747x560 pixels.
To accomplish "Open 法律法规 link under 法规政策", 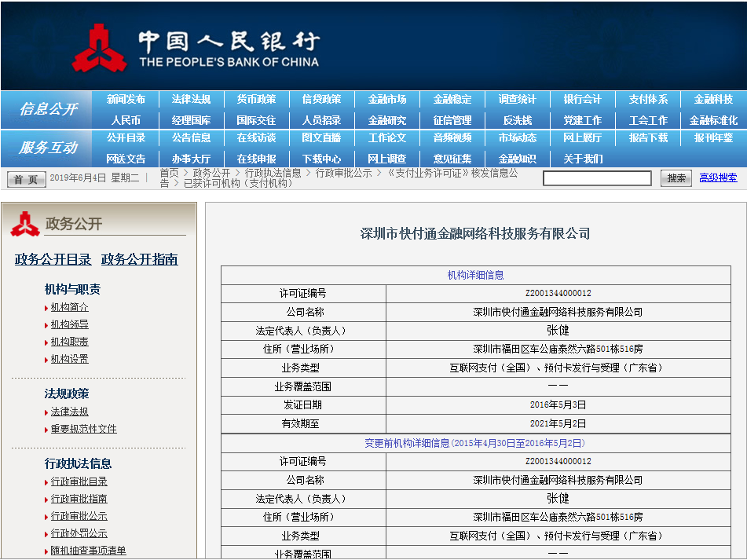I will [70, 412].
